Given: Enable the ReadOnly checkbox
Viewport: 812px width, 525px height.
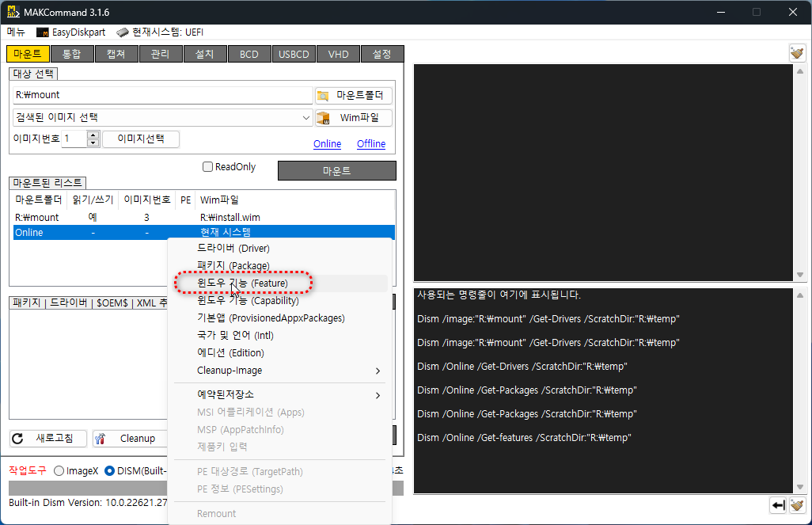Looking at the screenshot, I should coord(207,167).
